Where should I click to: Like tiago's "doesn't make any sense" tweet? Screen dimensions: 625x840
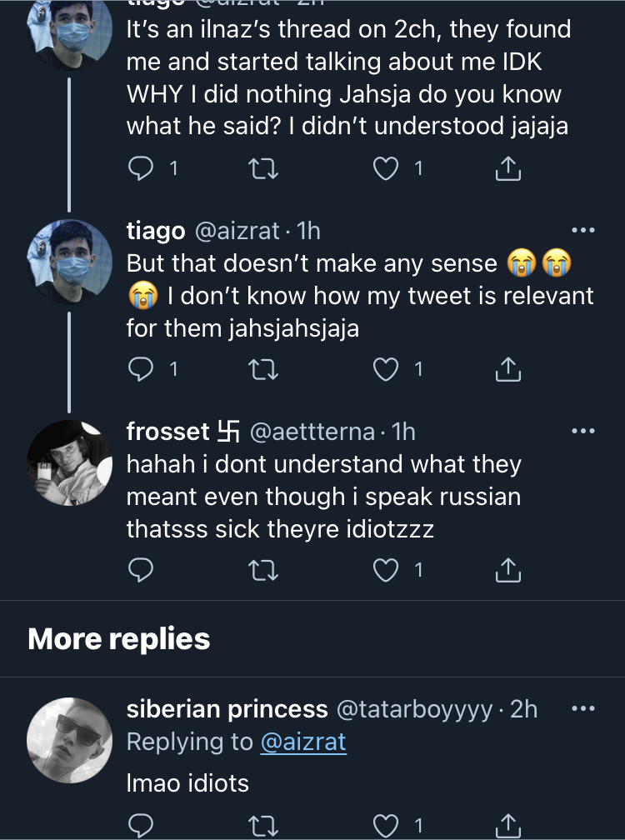tap(385, 368)
